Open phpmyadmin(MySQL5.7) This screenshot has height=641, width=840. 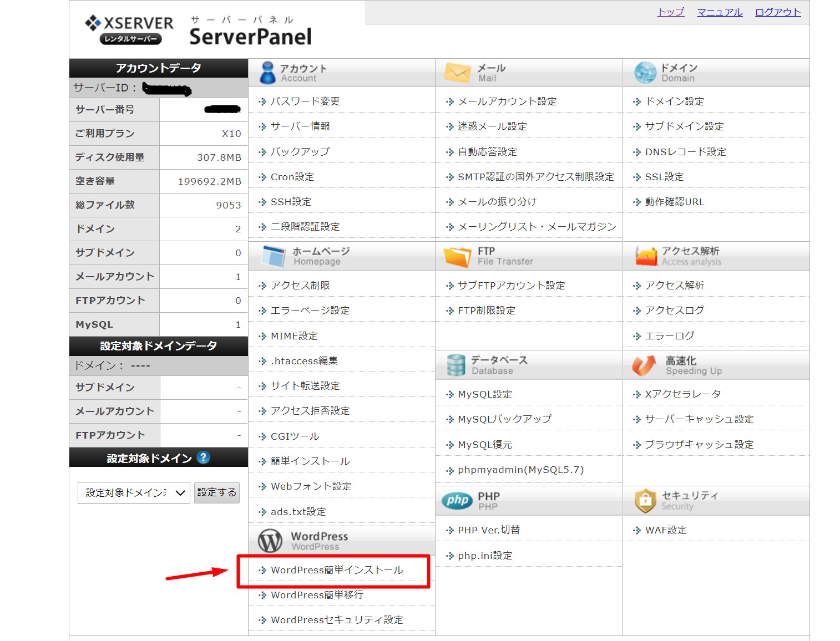[521, 470]
